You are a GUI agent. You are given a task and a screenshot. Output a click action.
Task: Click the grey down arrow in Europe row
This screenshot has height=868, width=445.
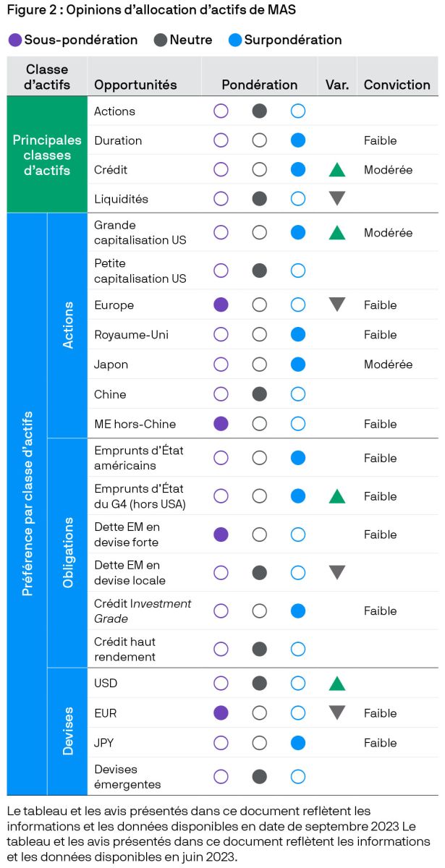pyautogui.click(x=336, y=305)
